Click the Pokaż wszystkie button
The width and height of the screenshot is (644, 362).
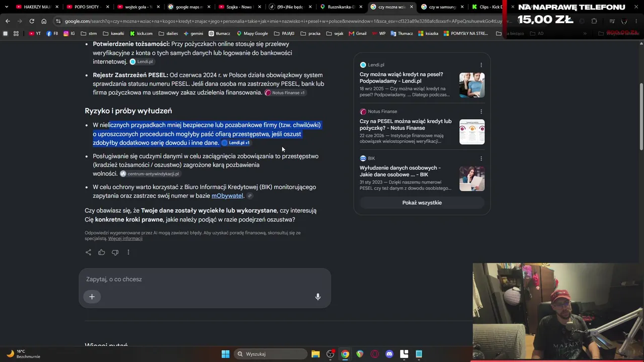[422, 203]
